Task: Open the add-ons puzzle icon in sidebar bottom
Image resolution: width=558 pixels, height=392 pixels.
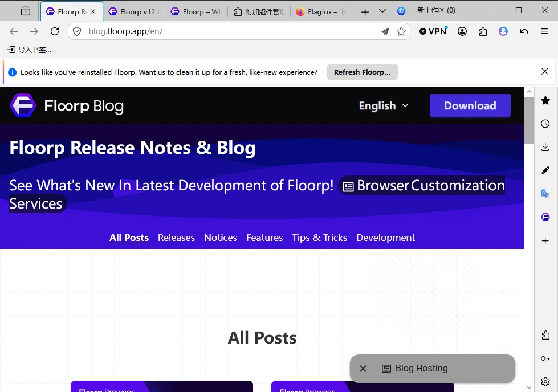Action: point(545,335)
